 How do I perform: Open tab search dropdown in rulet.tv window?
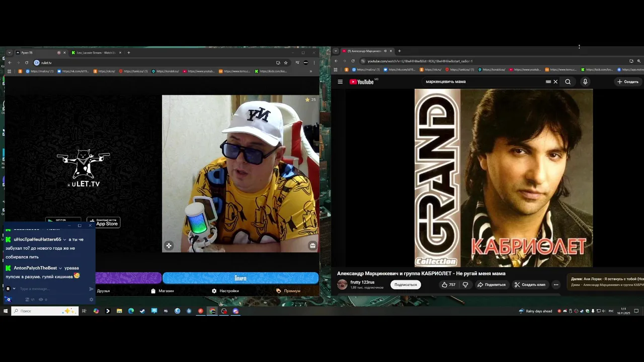click(x=9, y=53)
